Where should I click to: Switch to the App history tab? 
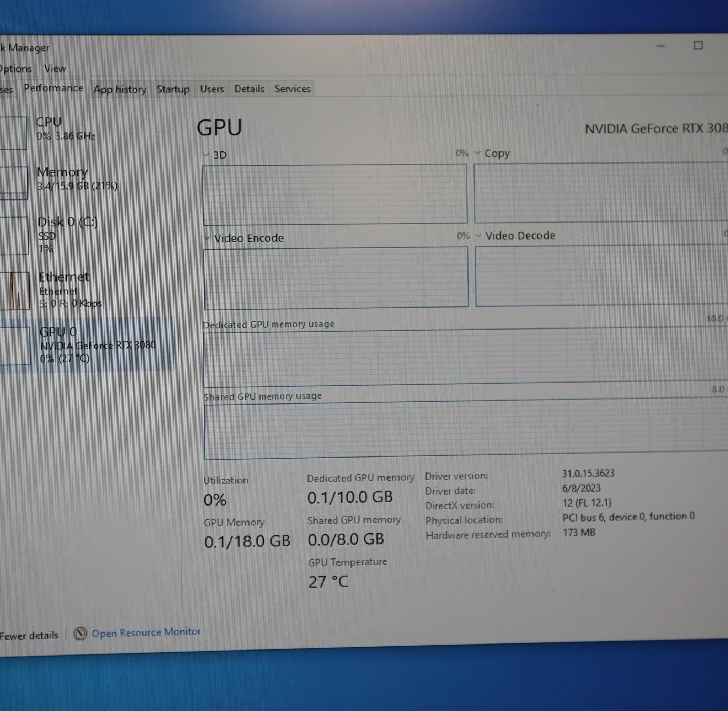pos(120,89)
